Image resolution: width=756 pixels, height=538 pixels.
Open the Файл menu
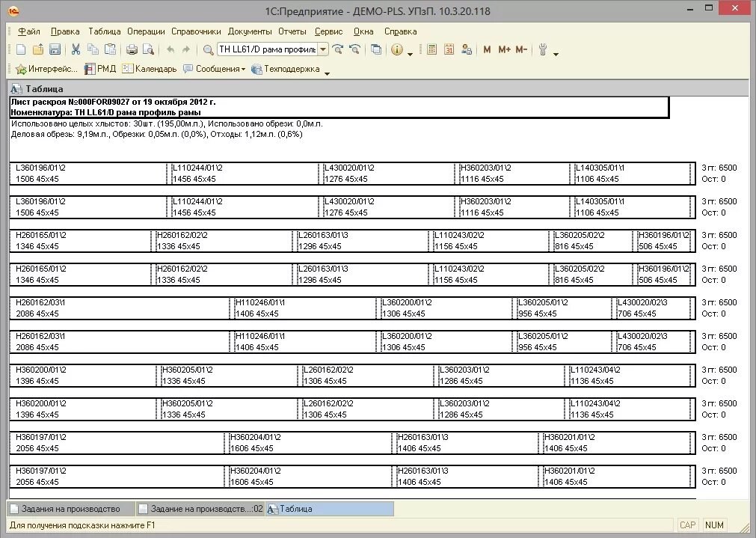[x=29, y=31]
